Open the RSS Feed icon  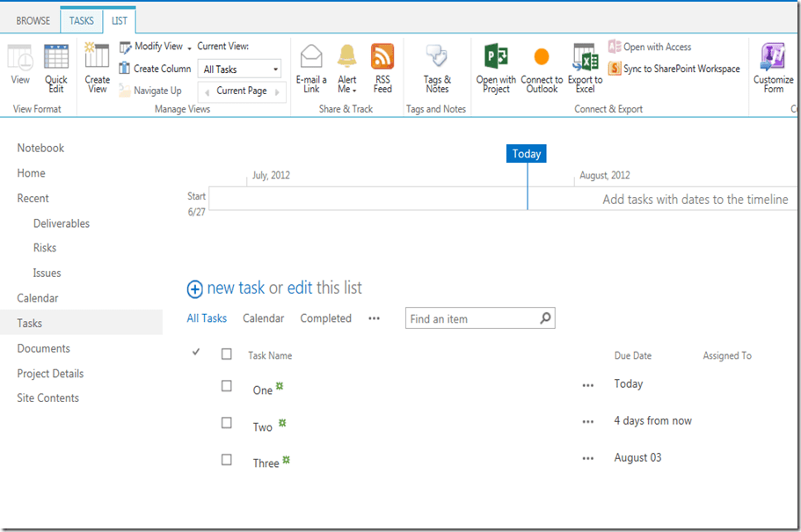point(382,58)
